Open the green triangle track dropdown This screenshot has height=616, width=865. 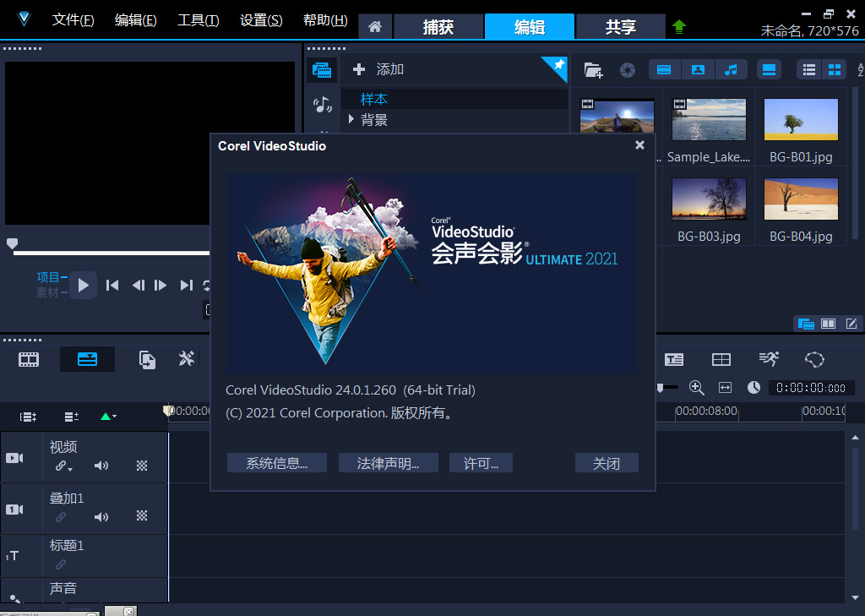click(x=108, y=417)
